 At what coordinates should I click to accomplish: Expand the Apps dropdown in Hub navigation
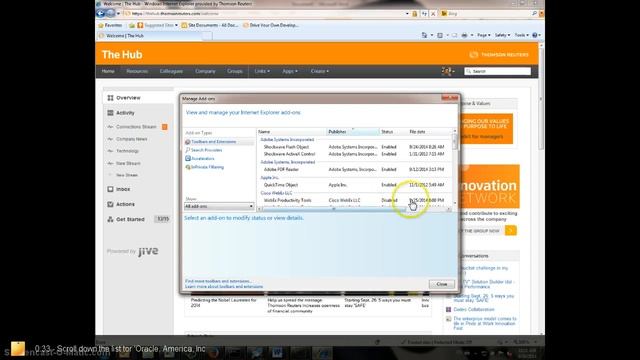(x=290, y=71)
